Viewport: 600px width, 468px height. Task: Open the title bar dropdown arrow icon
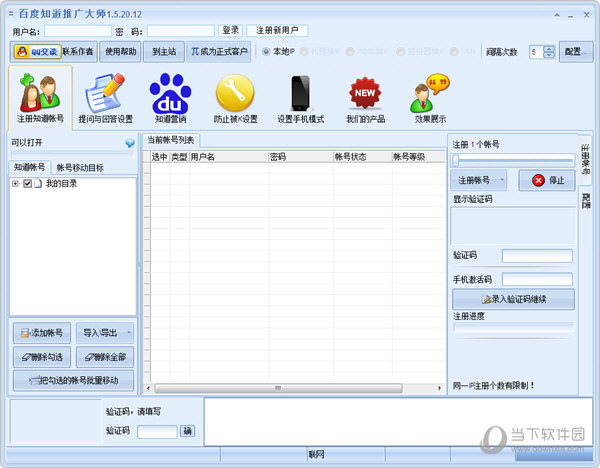557,15
